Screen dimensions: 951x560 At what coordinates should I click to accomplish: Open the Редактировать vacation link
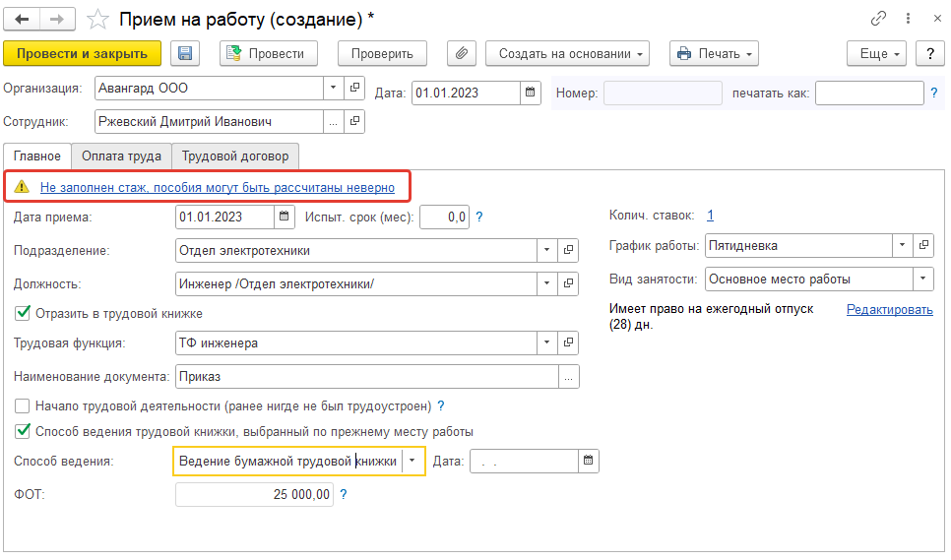890,309
